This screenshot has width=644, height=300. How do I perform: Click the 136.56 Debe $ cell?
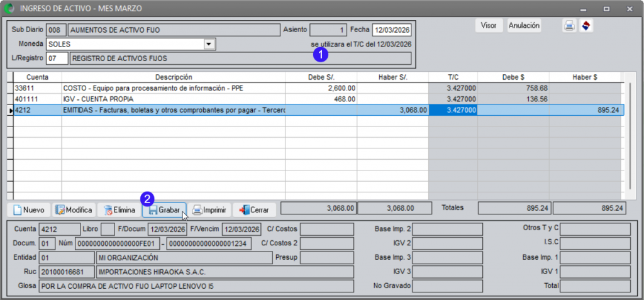pyautogui.click(x=513, y=99)
